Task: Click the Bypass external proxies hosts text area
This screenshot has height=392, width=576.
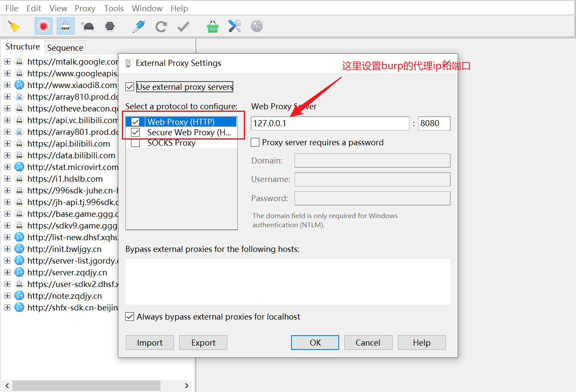Action: point(288,282)
